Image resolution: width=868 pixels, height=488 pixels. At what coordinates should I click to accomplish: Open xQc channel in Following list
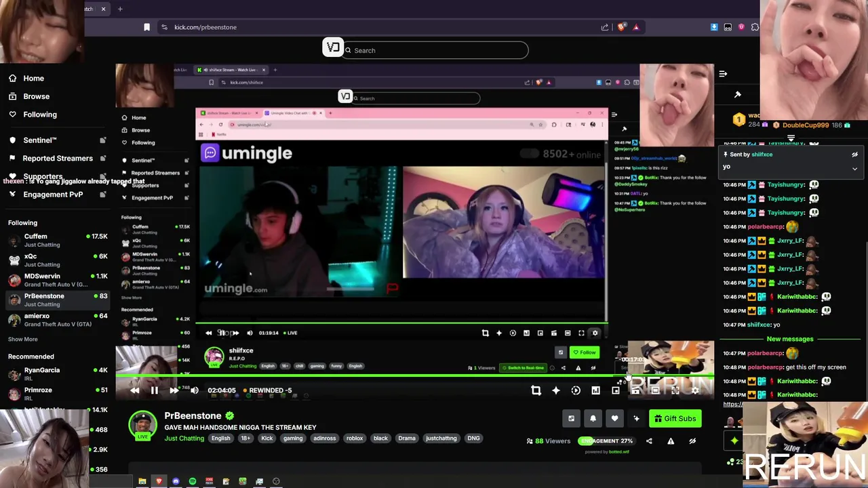pyautogui.click(x=57, y=260)
